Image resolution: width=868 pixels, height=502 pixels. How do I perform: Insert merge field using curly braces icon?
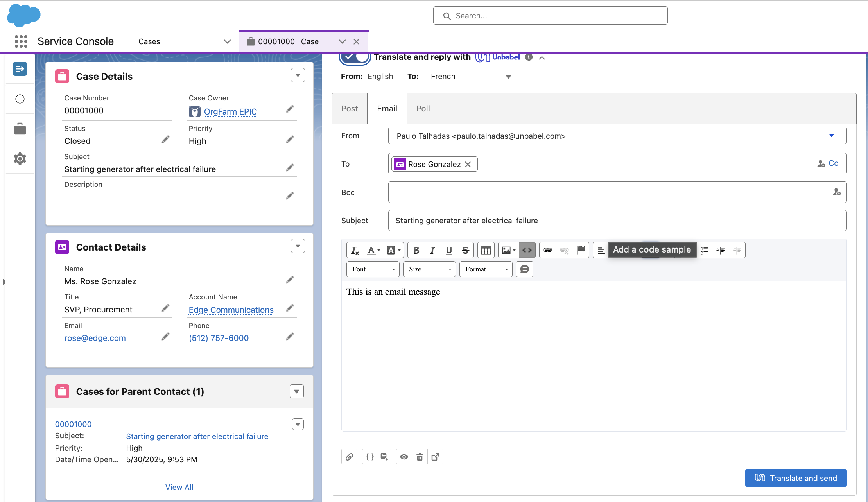pyautogui.click(x=370, y=457)
